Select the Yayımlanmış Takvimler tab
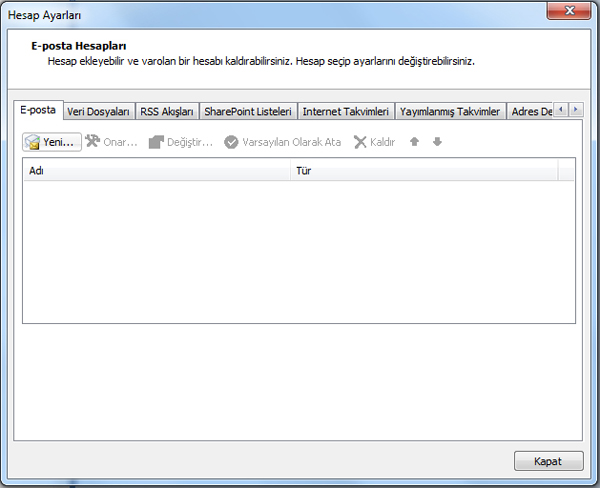This screenshot has height=488, width=600. click(x=450, y=111)
